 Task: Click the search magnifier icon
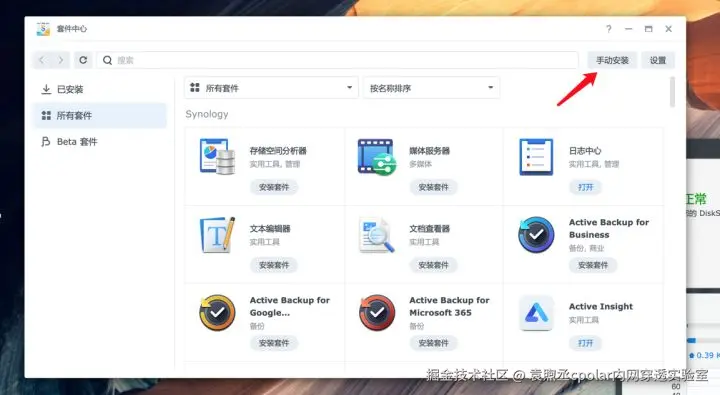tap(107, 60)
